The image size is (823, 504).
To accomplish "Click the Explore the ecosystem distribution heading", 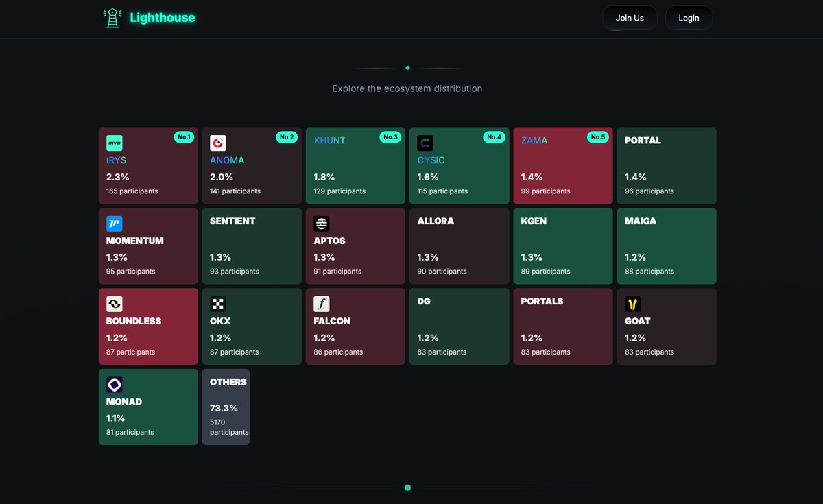I will pos(407,88).
